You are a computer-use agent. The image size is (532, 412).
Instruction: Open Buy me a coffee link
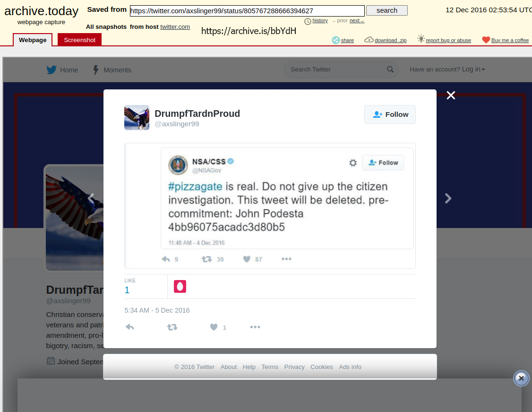(510, 40)
